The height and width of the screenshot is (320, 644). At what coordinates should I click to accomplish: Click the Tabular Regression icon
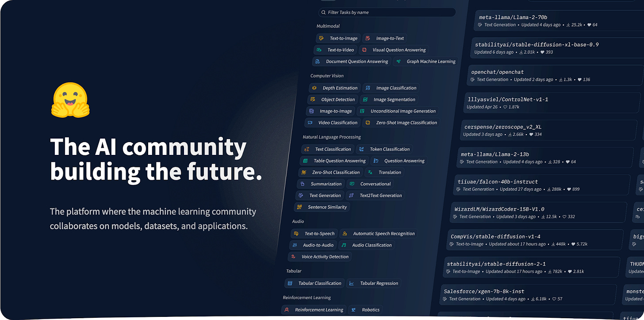pyautogui.click(x=352, y=283)
